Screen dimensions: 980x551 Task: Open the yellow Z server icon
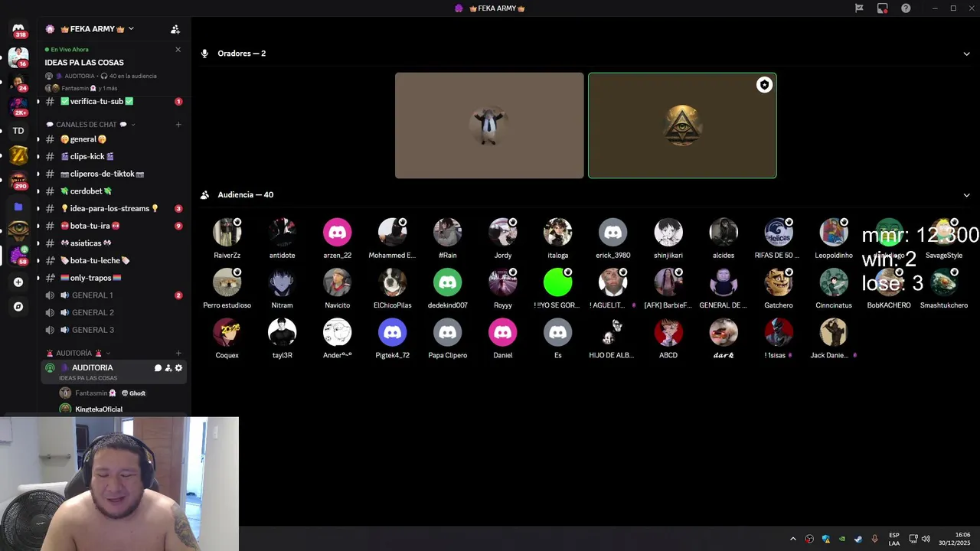coord(18,156)
